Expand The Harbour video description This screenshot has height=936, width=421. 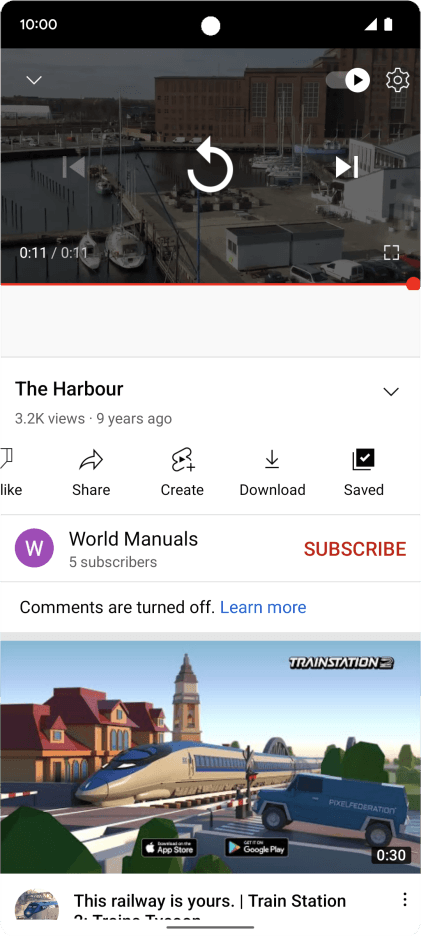pos(391,392)
